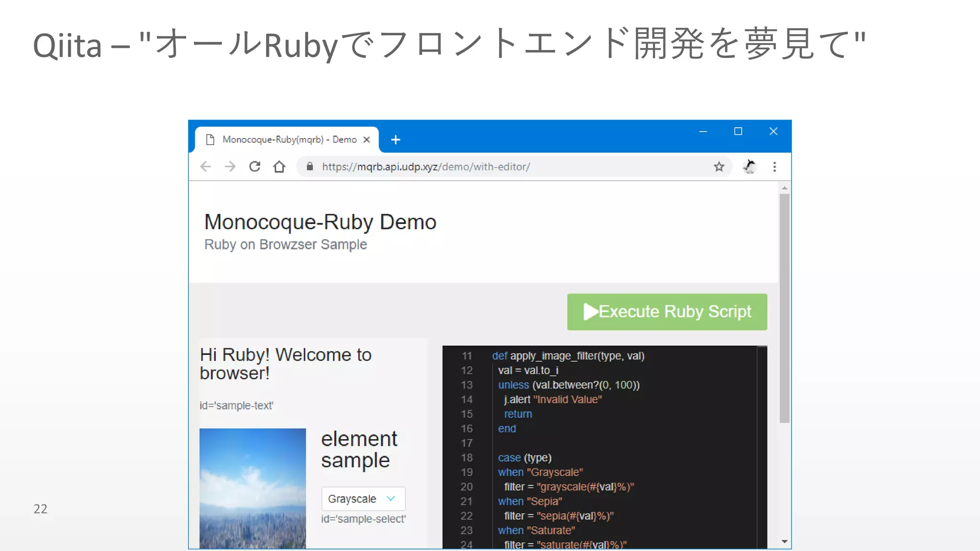
Task: Click the Monocoque-Ruby Demo heading
Action: click(320, 222)
